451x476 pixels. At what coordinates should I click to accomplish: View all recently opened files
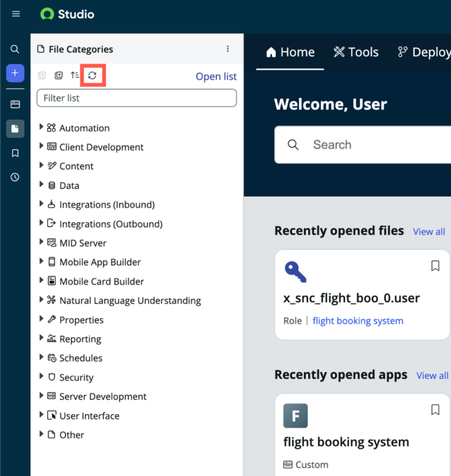click(x=429, y=232)
